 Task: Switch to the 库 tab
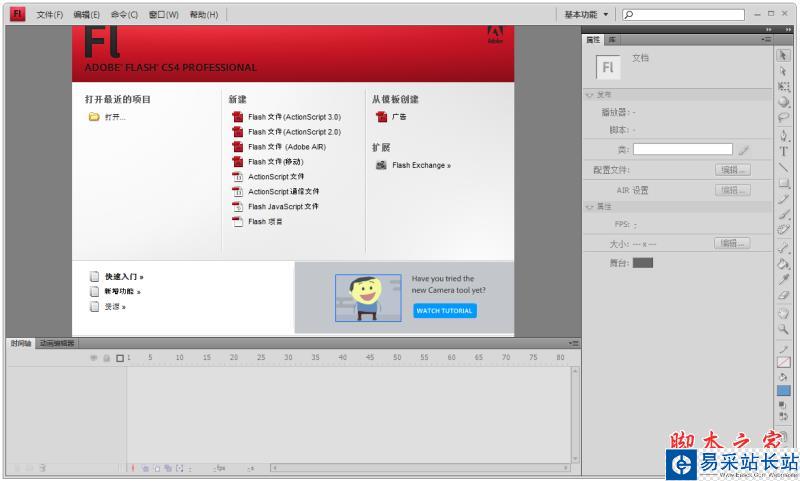point(612,40)
